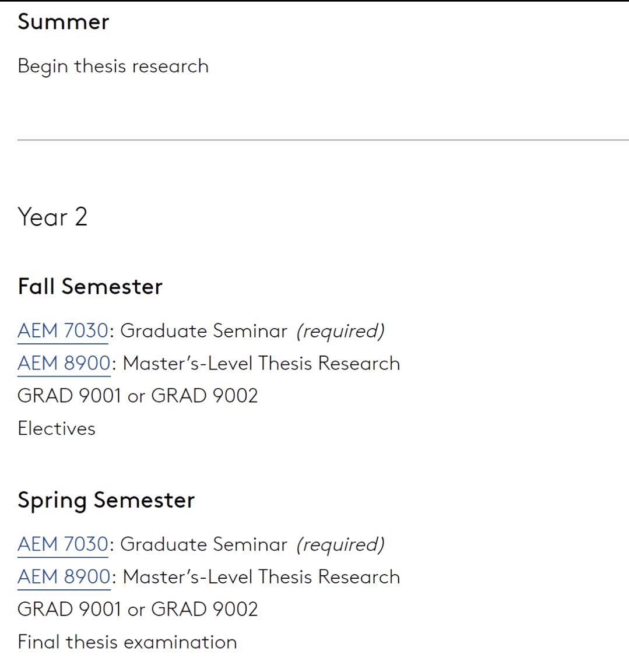
Task: Click the italic '(required)' in Spring Semester
Action: (340, 544)
